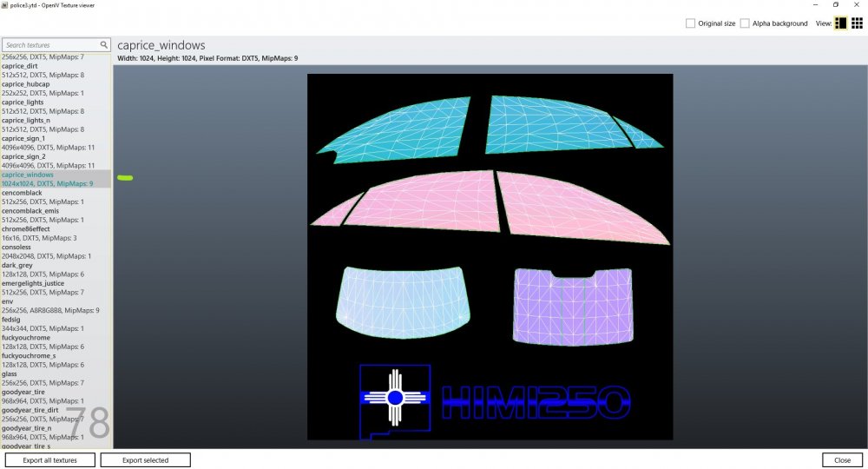Click the 16x16 info under chrome86effect
The height and width of the screenshot is (469, 868).
tap(39, 238)
